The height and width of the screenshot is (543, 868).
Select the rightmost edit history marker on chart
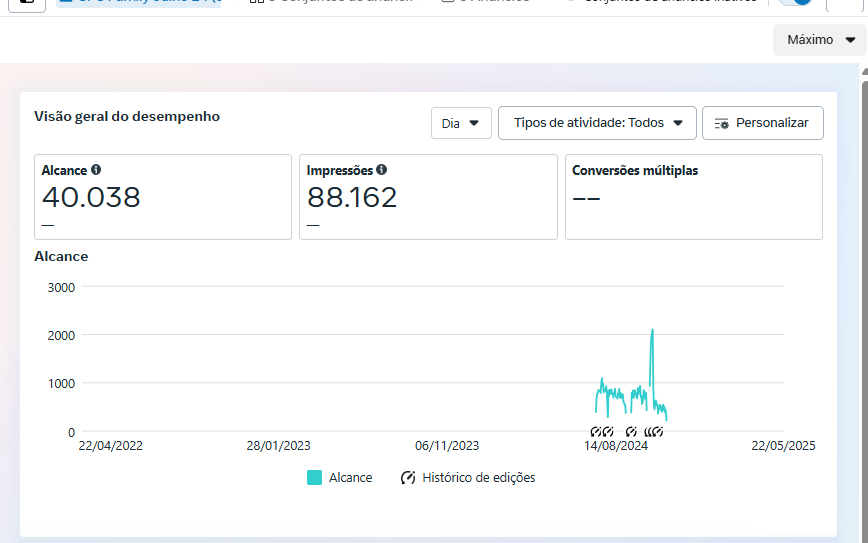click(658, 432)
